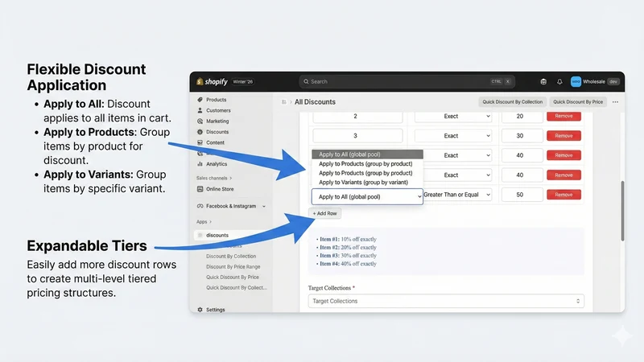644x362 pixels.
Task: Click the Winter '26 badge
Action: tap(243, 82)
